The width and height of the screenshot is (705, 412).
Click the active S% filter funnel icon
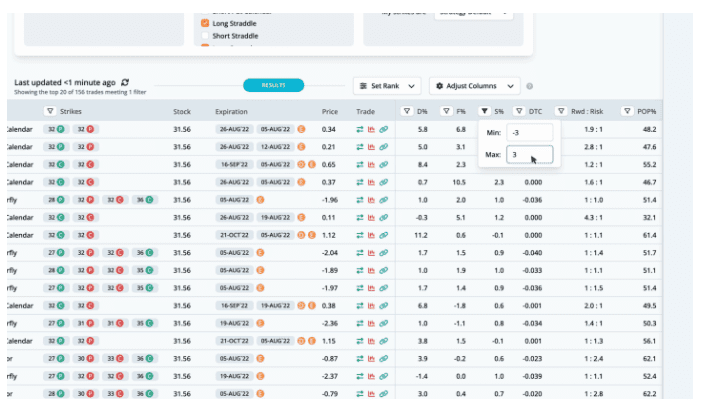(484, 111)
